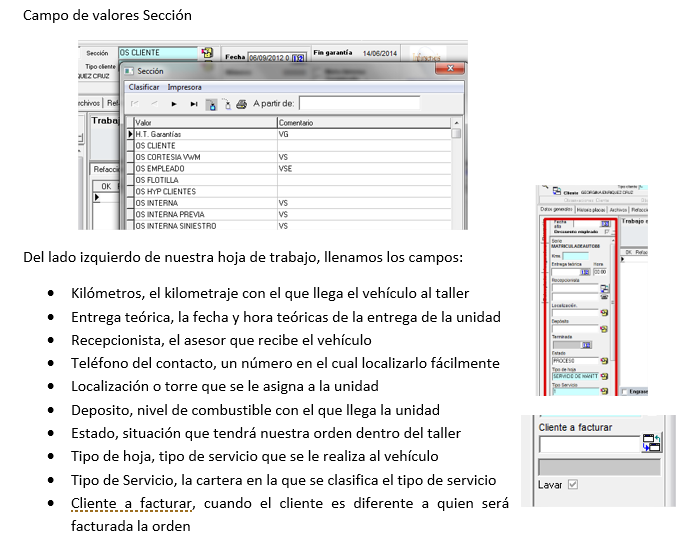Select the OS CORTESIA VWM row
Viewport: 690px width, 539px height.
[x=289, y=157]
